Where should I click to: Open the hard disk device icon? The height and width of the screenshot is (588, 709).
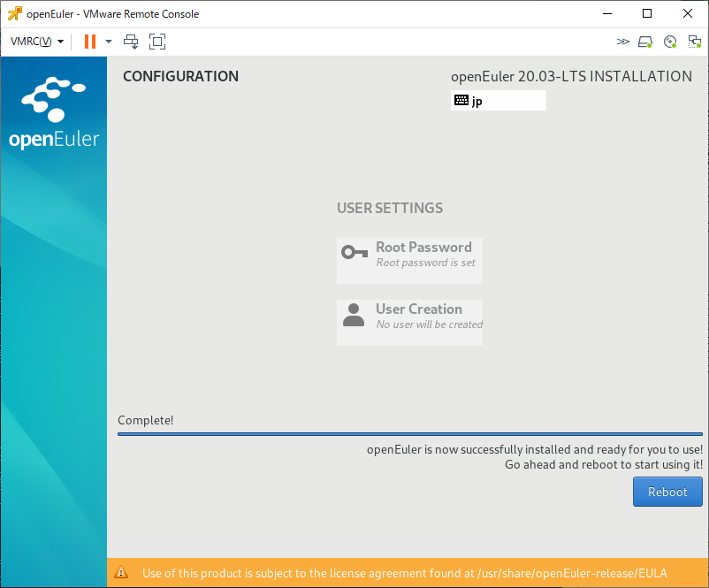[x=645, y=42]
